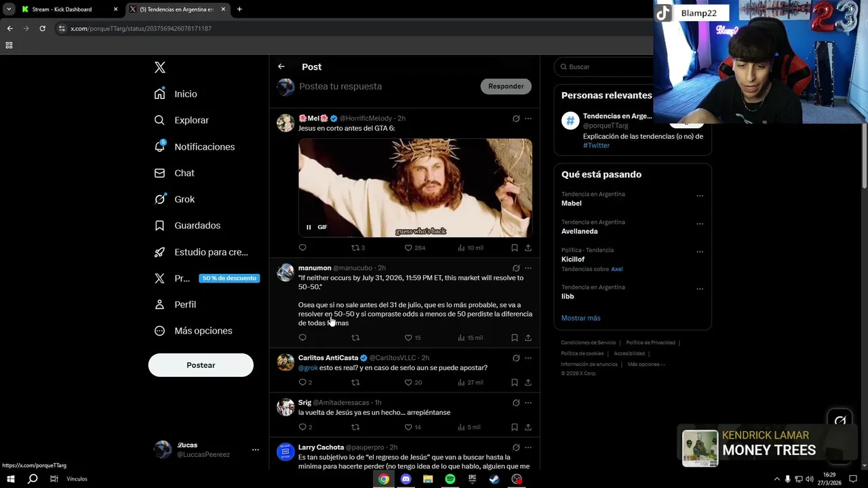Repost manumon's post
868x488 pixels.
click(x=355, y=338)
